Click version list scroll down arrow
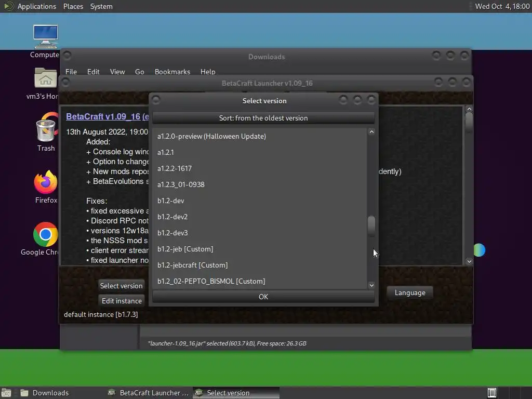532x399 pixels. pos(371,285)
